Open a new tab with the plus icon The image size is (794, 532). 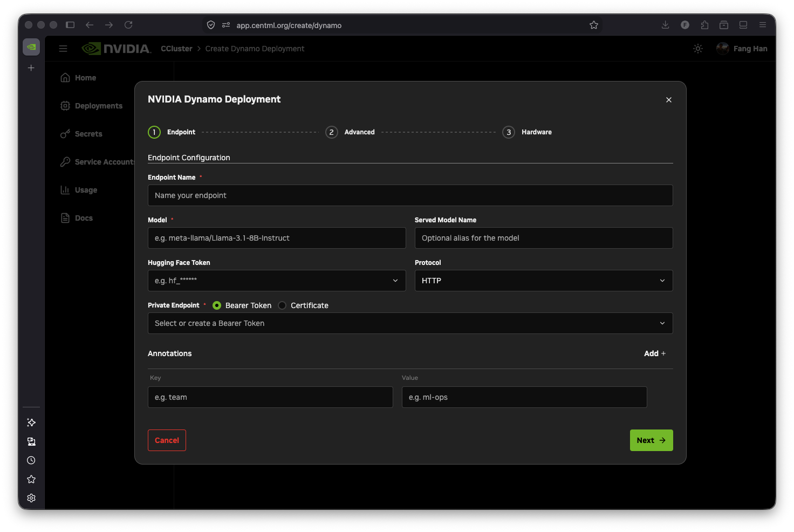[x=31, y=68]
